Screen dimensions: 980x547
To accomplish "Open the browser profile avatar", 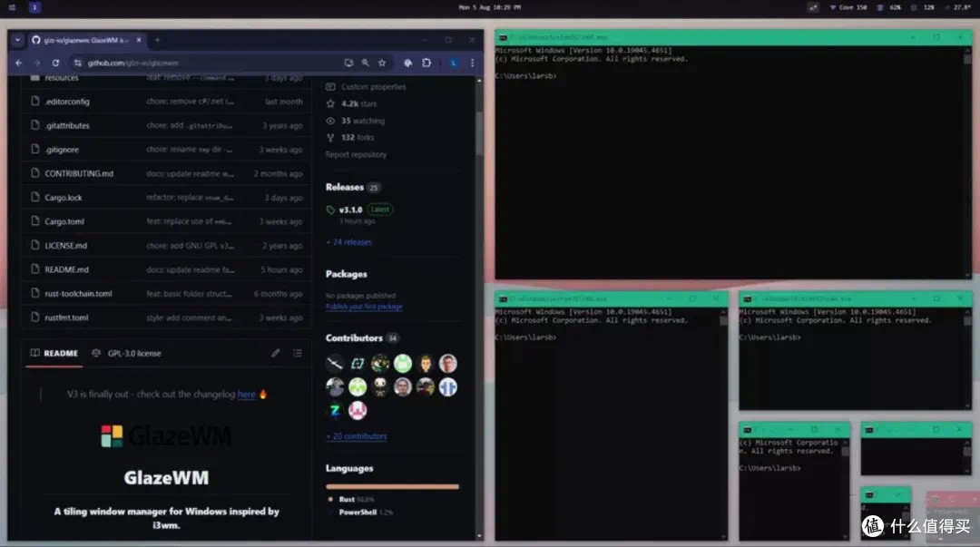I will tap(454, 63).
